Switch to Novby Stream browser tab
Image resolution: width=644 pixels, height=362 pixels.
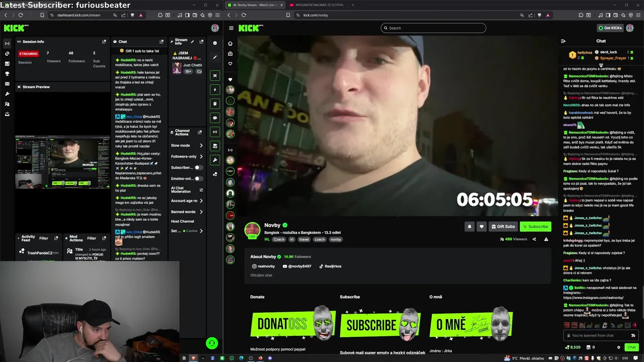(256, 5)
